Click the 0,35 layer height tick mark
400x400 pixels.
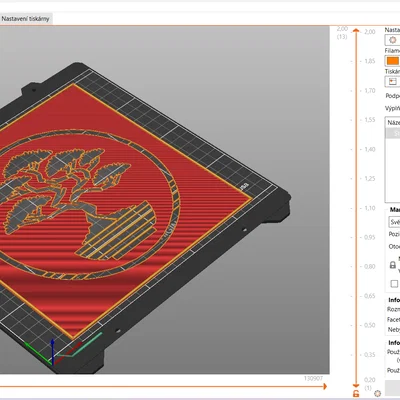(x=369, y=354)
